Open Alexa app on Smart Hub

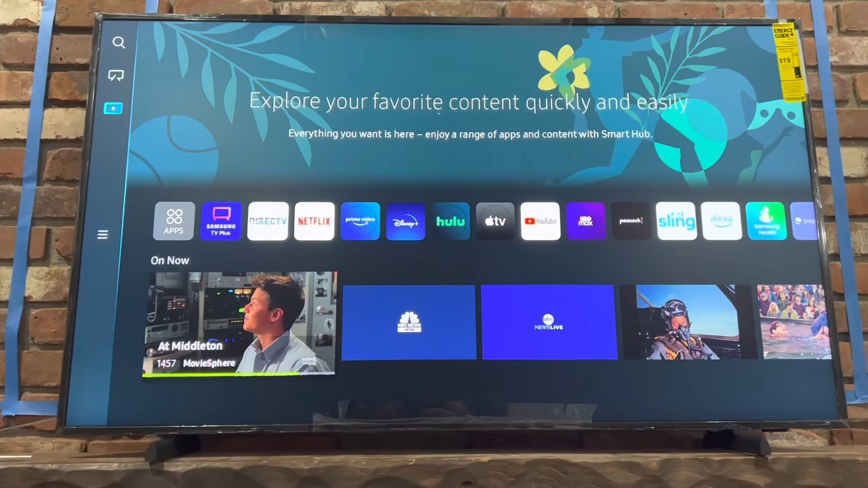point(720,221)
